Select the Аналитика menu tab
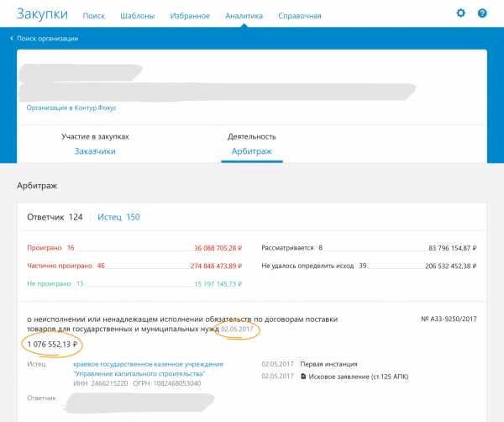The height and width of the screenshot is (422, 504). pos(244,15)
